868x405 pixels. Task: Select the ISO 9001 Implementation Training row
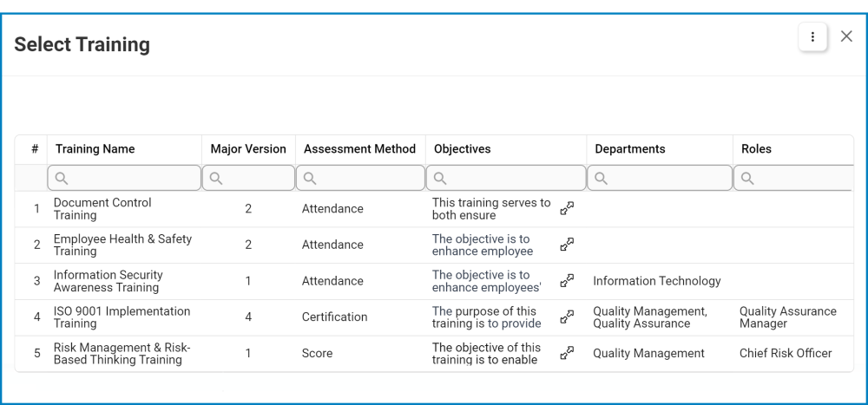(x=122, y=317)
